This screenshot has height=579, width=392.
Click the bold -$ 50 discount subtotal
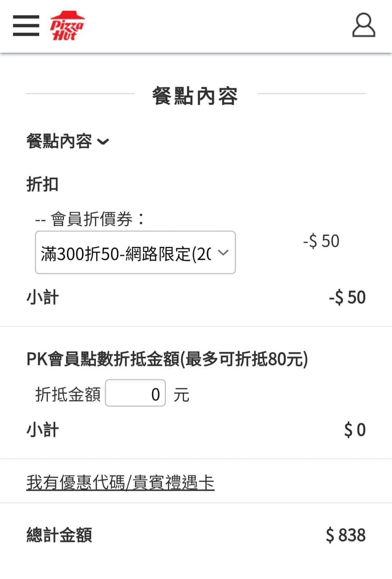[347, 297]
